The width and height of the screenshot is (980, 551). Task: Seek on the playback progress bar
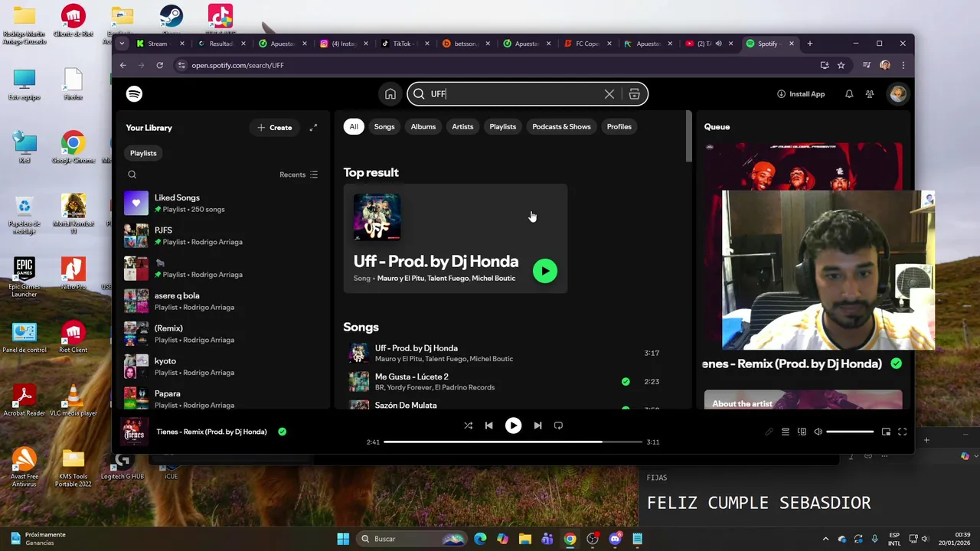tap(513, 442)
